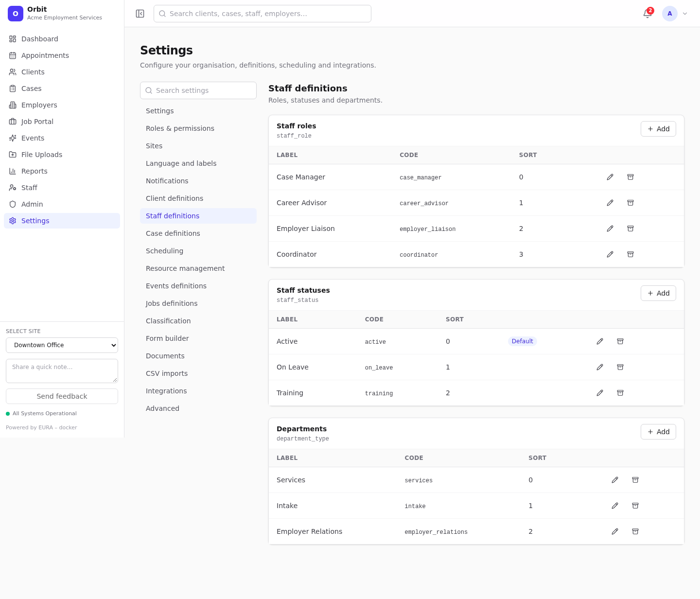Edit the On Leave status

coord(600,367)
